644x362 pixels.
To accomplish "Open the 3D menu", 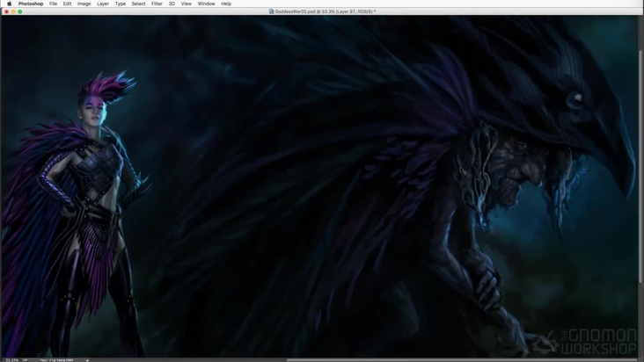I will tap(172, 4).
